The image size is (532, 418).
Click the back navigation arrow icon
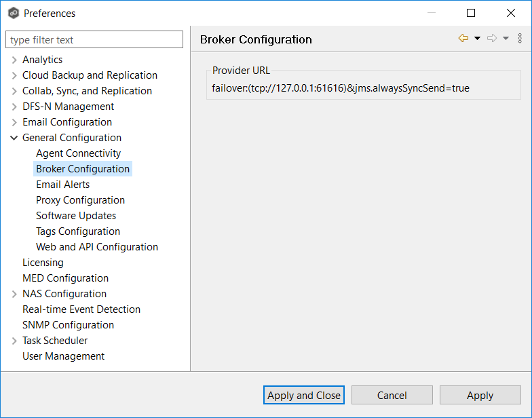tap(463, 39)
